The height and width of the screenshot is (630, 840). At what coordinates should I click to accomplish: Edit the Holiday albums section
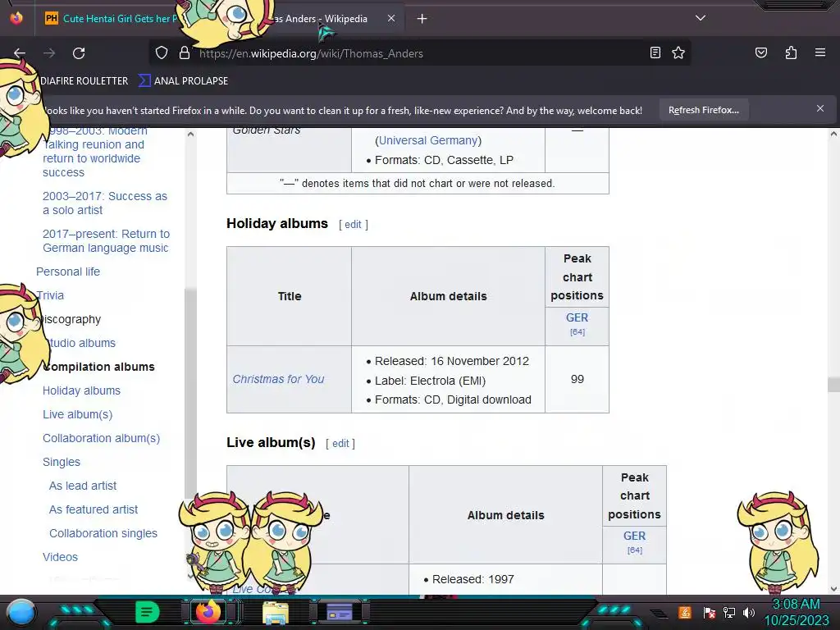coord(353,225)
